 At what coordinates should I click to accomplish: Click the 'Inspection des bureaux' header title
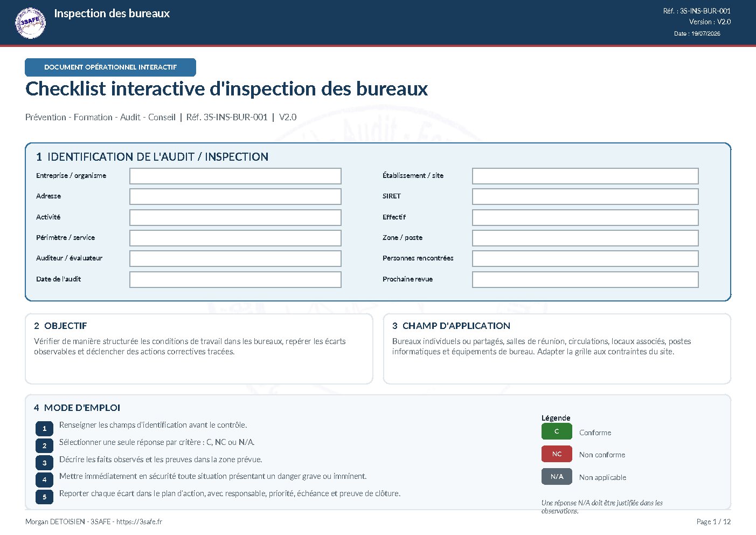click(x=112, y=13)
